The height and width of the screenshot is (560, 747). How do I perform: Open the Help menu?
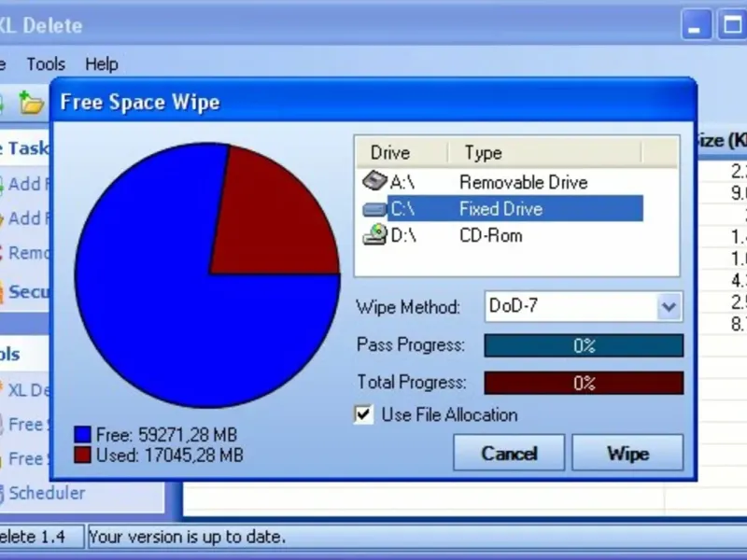point(102,63)
